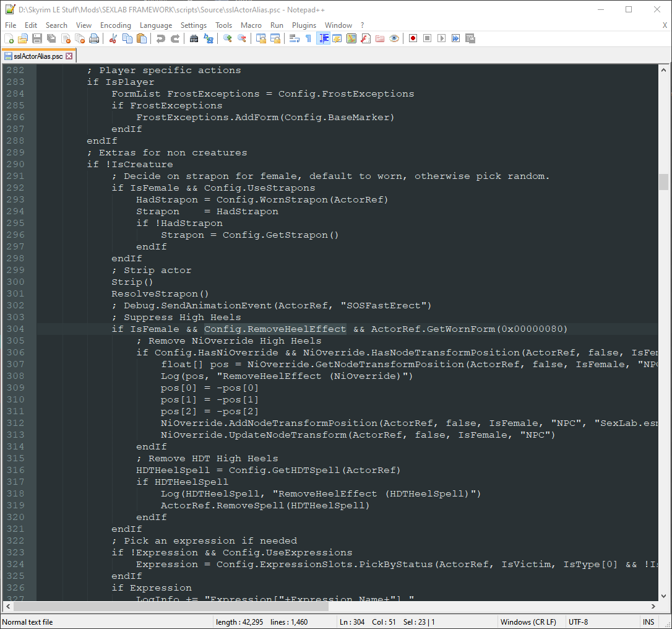Viewport: 672px width, 629px height.
Task: Toggle the indent guide toolbar button
Action: click(x=323, y=38)
